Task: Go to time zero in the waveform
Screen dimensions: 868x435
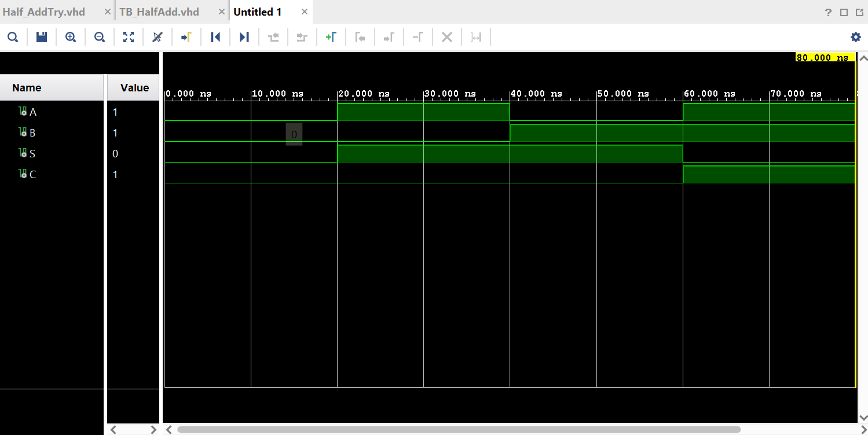Action: [x=215, y=37]
